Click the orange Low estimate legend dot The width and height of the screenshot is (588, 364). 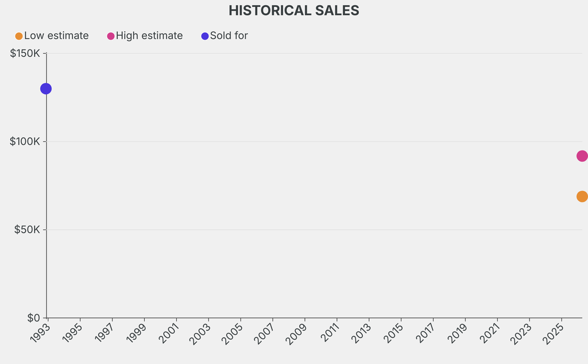tap(19, 36)
